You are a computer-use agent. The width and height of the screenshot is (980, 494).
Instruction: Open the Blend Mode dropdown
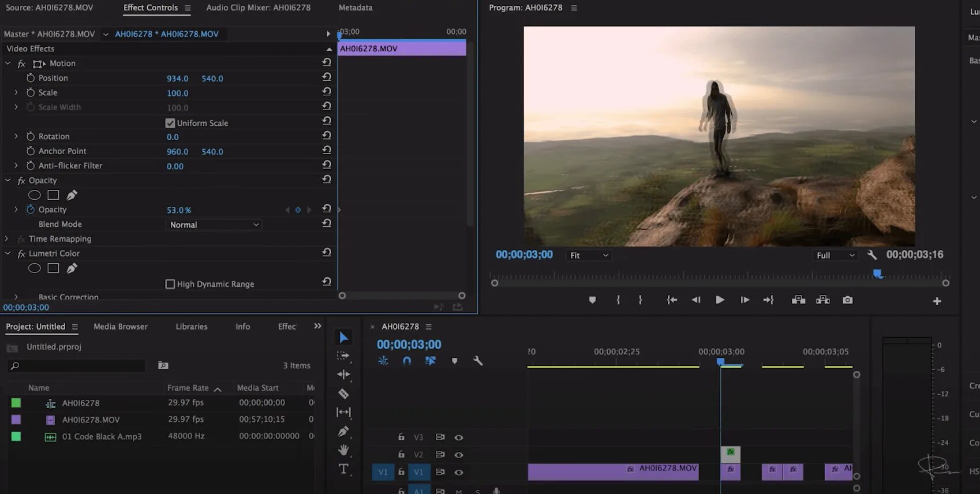tap(214, 224)
